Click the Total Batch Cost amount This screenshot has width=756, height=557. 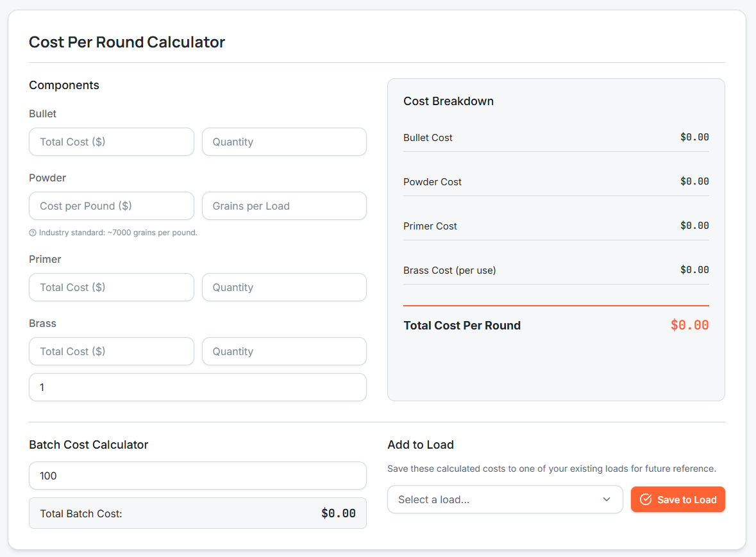point(338,513)
